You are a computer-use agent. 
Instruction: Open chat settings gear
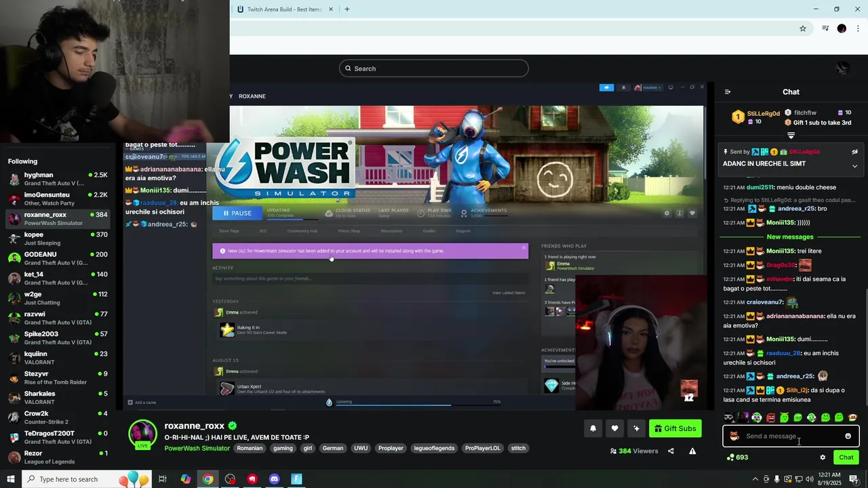click(x=823, y=457)
